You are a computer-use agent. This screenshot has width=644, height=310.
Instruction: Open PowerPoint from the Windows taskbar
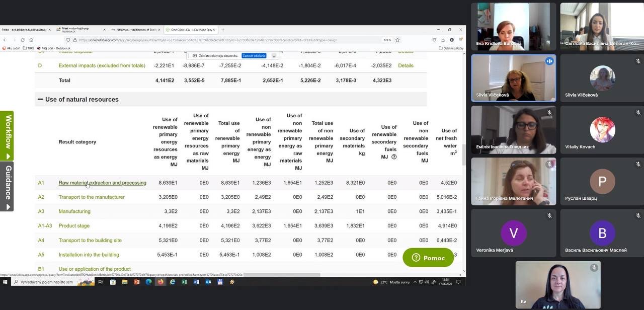pyautogui.click(x=136, y=282)
